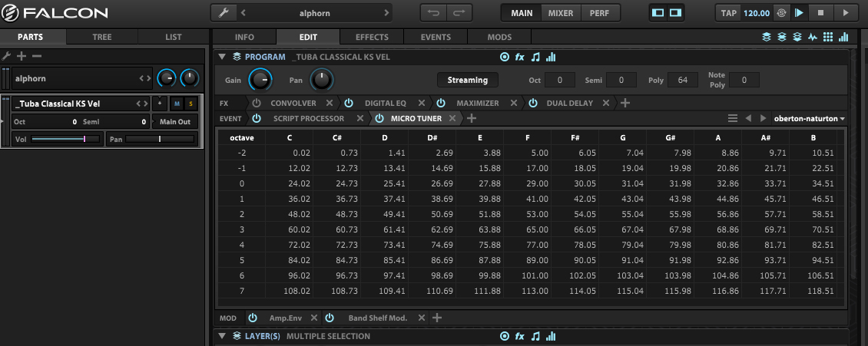Click the waveform oscillator view icon
This screenshot has width=868, height=346.
[x=813, y=37]
